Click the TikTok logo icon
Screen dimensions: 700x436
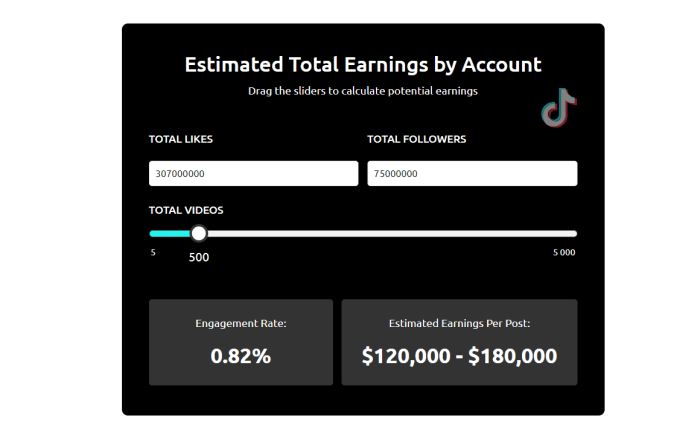[559, 108]
